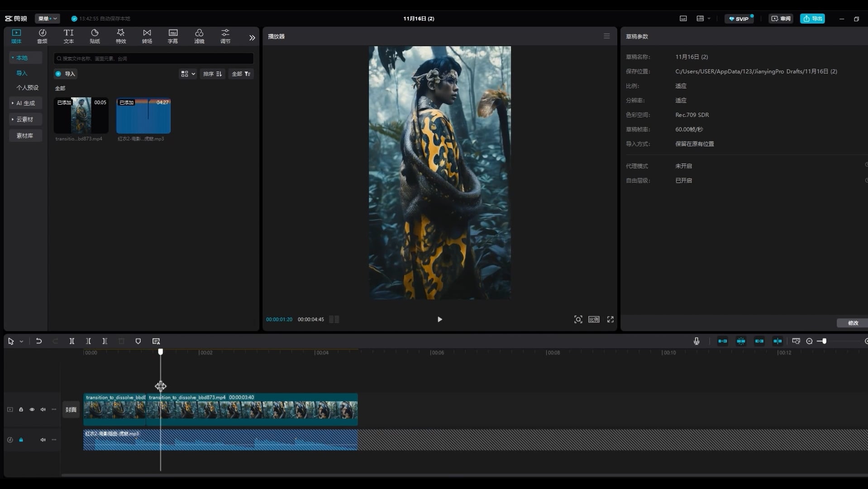Select the mp3 audio thumbnail

pyautogui.click(x=143, y=115)
